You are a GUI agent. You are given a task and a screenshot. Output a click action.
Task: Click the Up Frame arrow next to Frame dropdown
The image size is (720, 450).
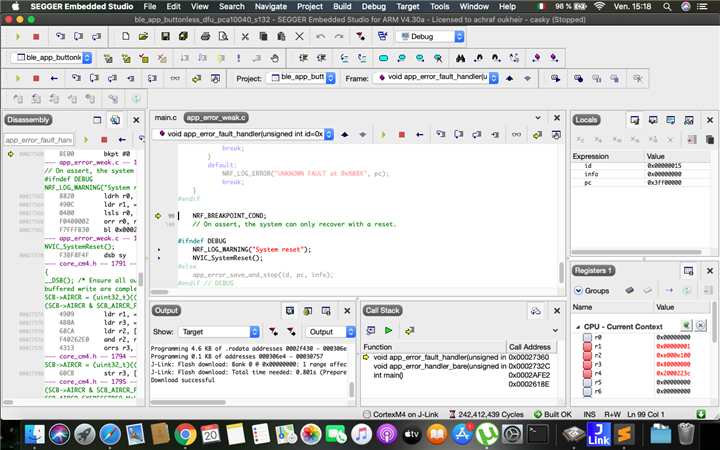(x=509, y=79)
